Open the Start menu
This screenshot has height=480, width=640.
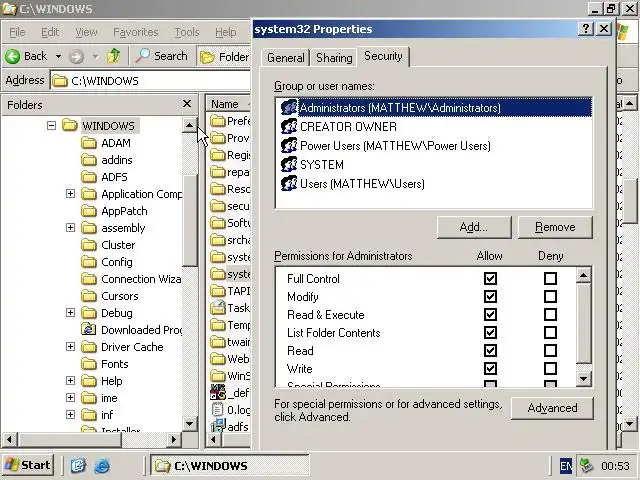pyautogui.click(x=28, y=465)
